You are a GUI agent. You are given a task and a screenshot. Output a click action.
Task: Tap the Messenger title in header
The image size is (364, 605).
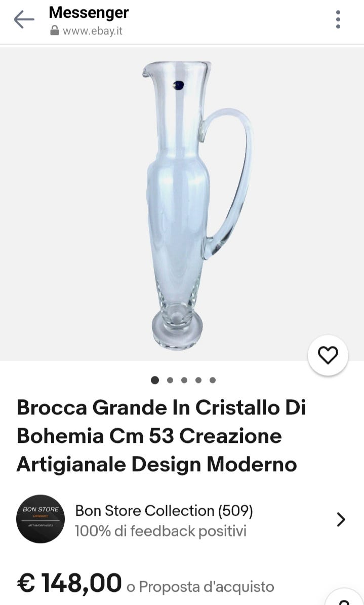(89, 13)
